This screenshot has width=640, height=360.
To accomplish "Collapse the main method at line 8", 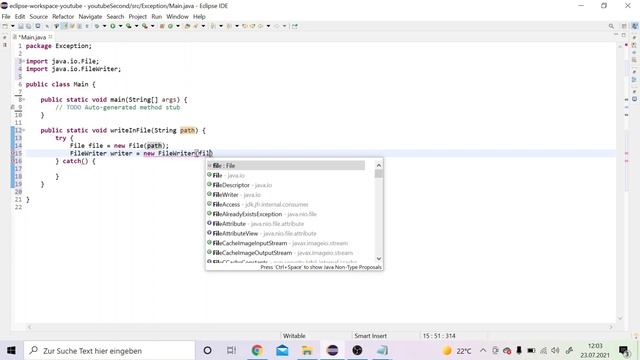I will pos(24,100).
